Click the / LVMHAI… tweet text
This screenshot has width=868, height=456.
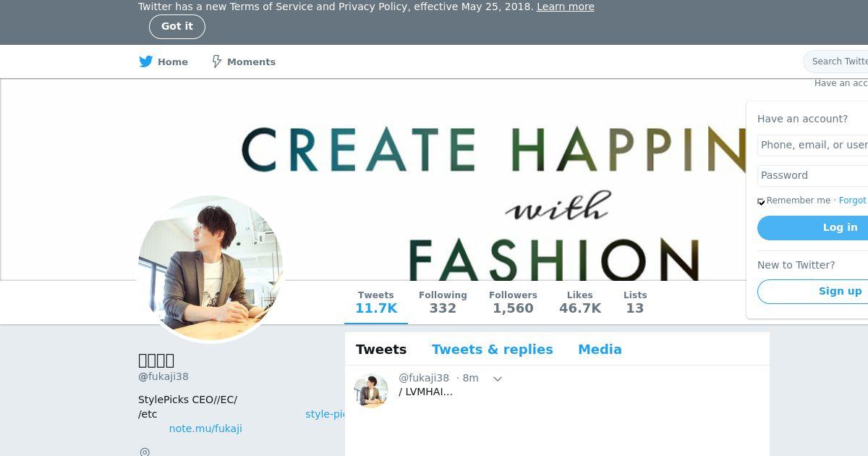[x=425, y=392]
